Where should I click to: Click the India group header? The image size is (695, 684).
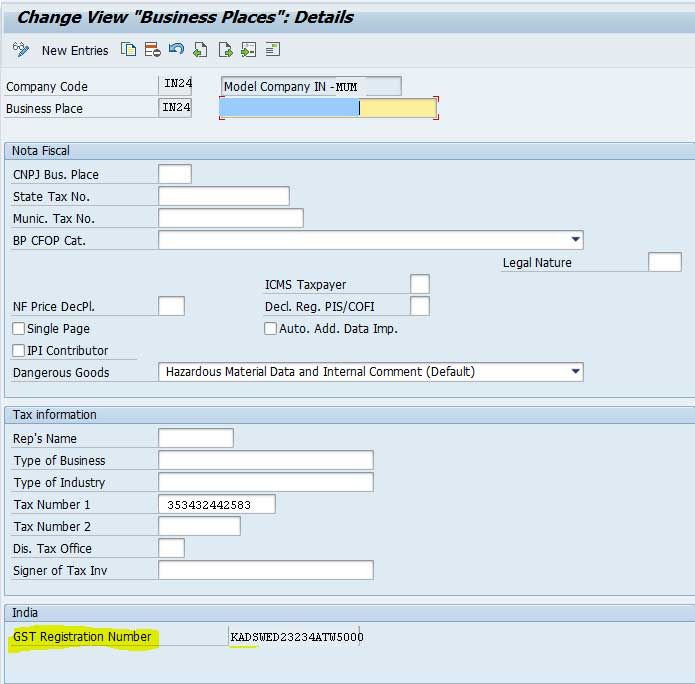25,613
